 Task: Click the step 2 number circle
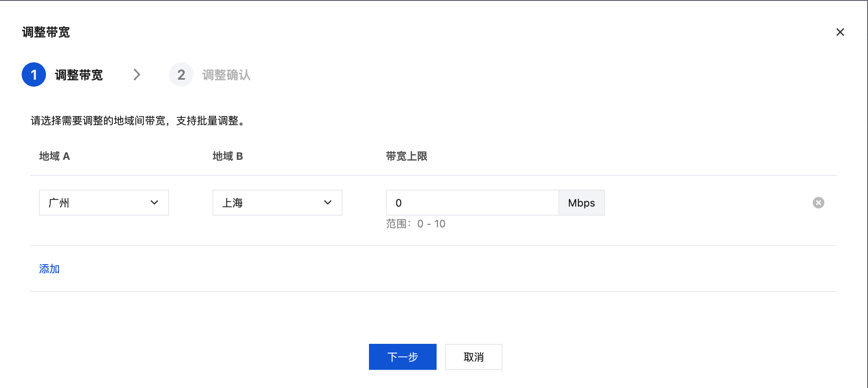(181, 74)
